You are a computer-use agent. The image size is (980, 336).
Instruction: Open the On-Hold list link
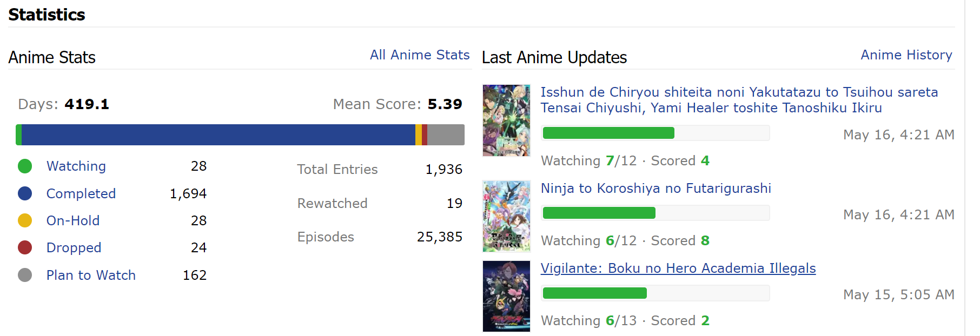[73, 220]
